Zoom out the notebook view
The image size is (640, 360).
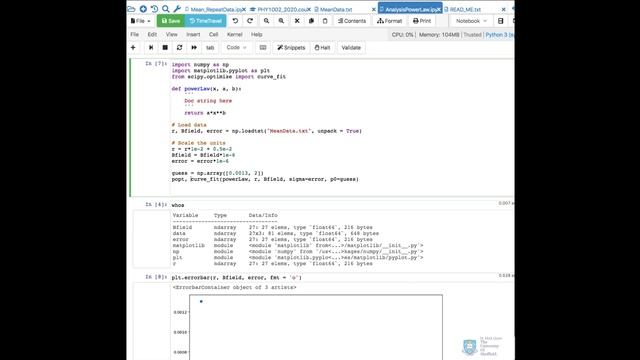266,21
